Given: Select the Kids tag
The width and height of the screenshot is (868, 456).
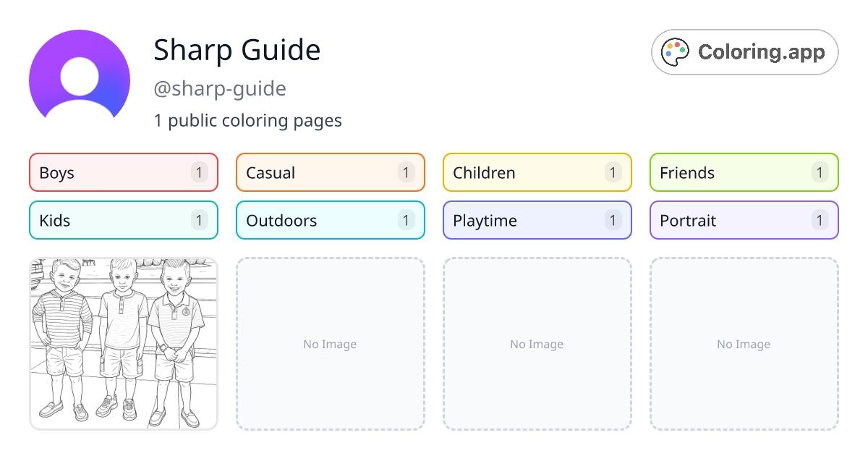Looking at the screenshot, I should [123, 220].
